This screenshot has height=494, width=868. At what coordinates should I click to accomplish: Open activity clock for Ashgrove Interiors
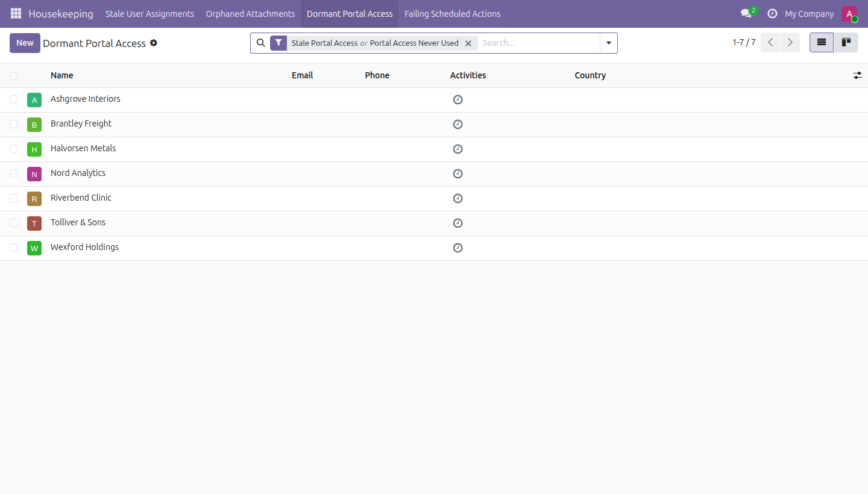point(458,99)
